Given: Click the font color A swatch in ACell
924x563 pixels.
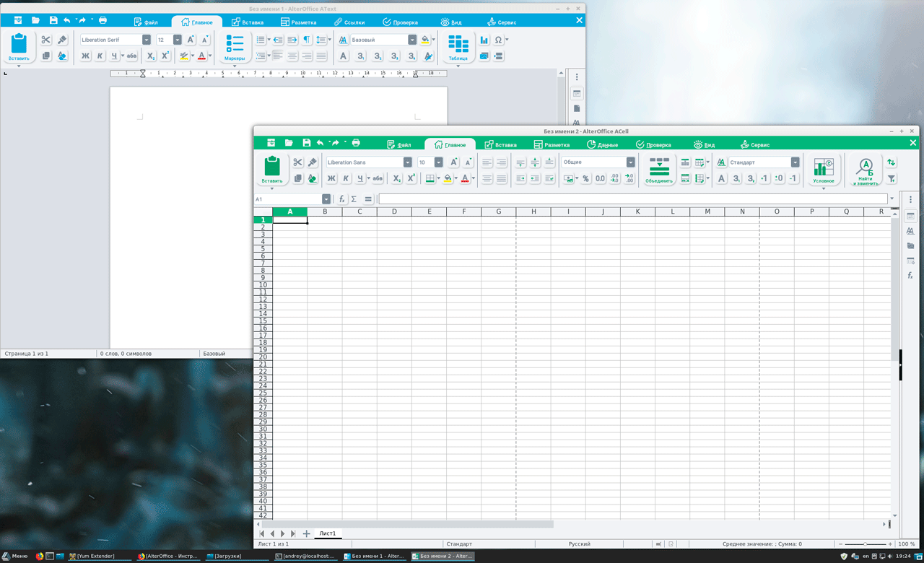Looking at the screenshot, I should click(465, 178).
